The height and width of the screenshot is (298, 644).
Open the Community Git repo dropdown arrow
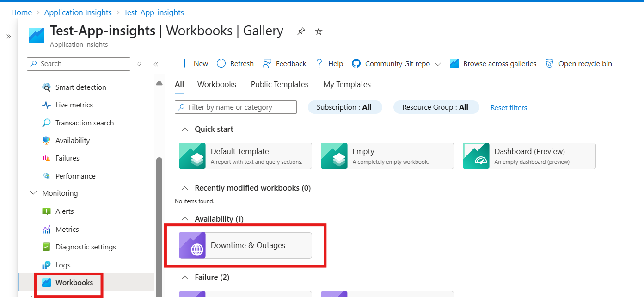[x=438, y=64]
